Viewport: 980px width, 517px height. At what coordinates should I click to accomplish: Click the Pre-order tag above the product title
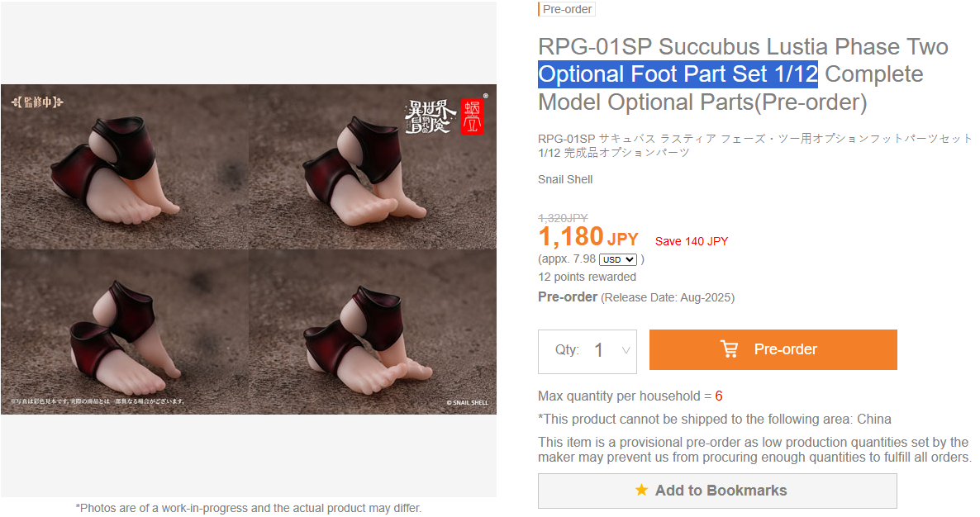[x=566, y=9]
